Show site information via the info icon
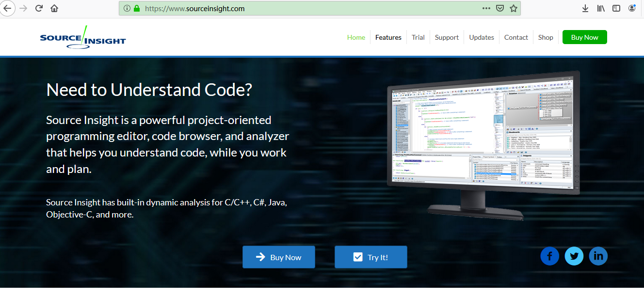The width and height of the screenshot is (644, 296). 127,8
